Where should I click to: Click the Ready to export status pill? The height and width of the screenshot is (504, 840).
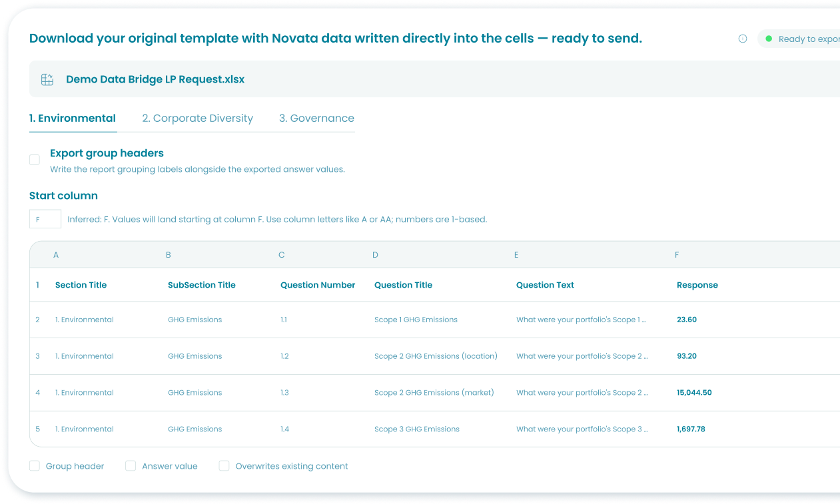pos(799,39)
